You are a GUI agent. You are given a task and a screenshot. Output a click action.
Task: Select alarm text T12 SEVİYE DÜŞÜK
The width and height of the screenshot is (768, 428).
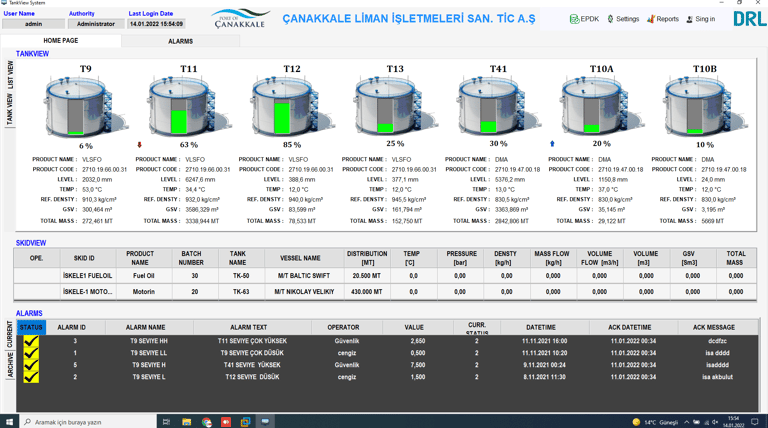(x=252, y=377)
